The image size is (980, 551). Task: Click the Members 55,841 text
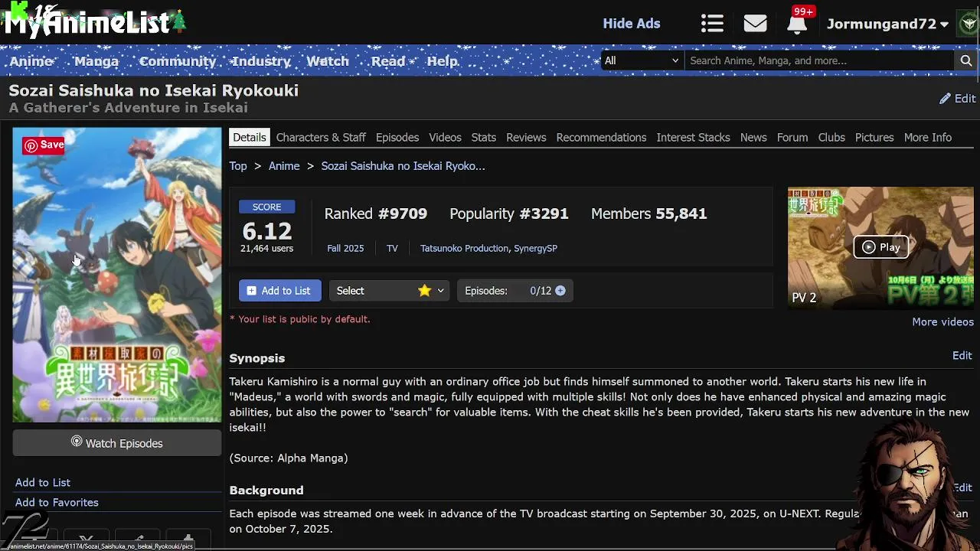pyautogui.click(x=649, y=214)
